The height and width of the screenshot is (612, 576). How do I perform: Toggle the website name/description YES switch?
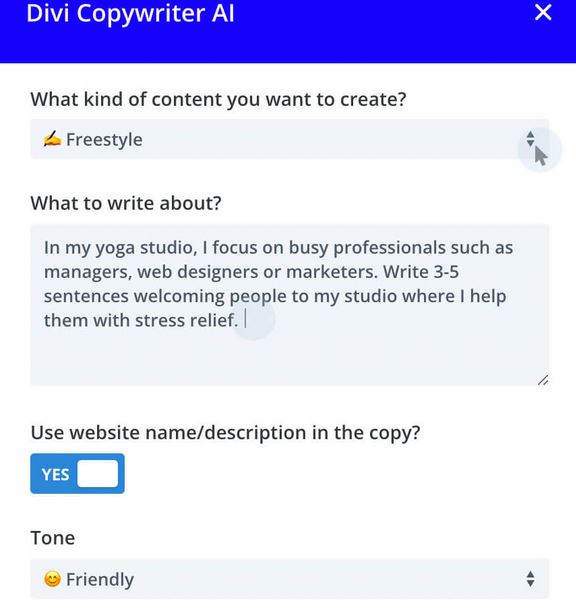[x=77, y=473]
